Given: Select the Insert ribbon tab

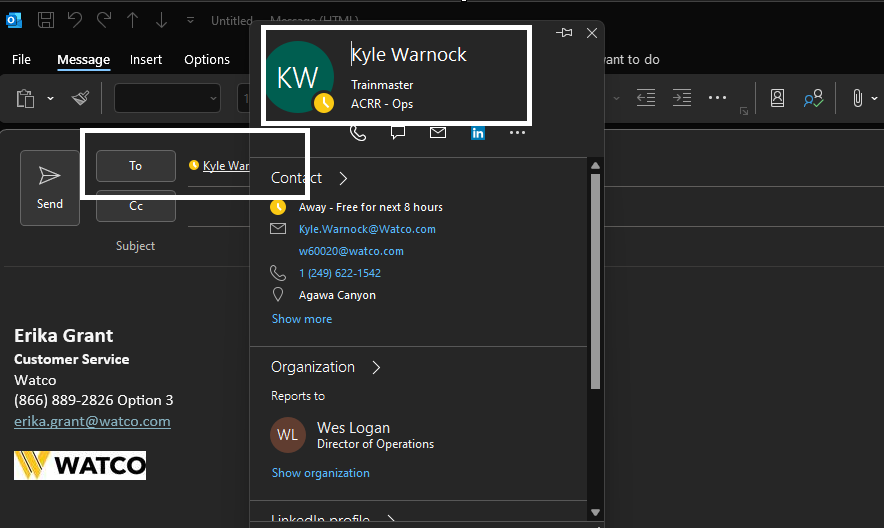Looking at the screenshot, I should [145, 59].
